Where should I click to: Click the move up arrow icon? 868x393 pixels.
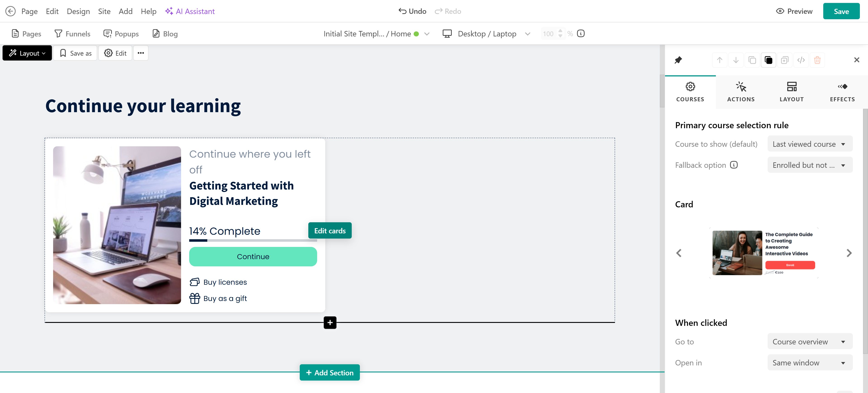point(719,60)
